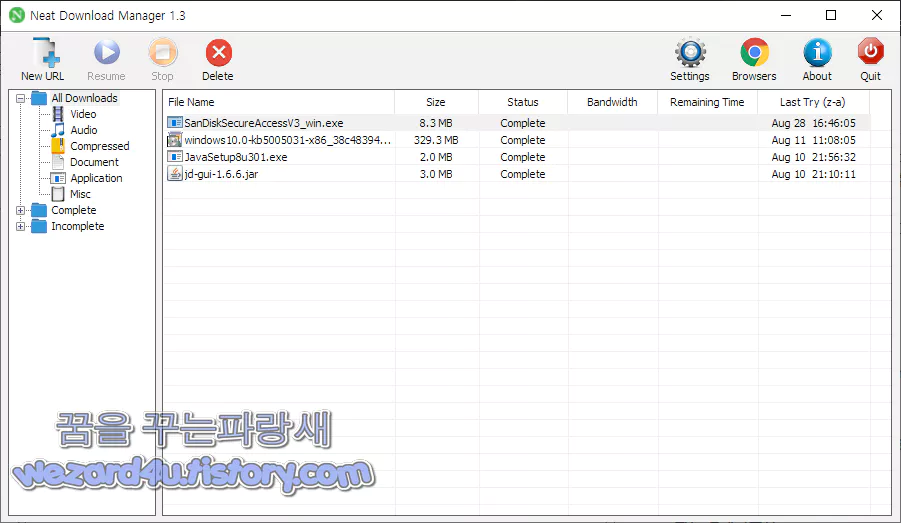Click the Aug 10 21:56:32 date cell
This screenshot has width=901, height=523.
(814, 157)
